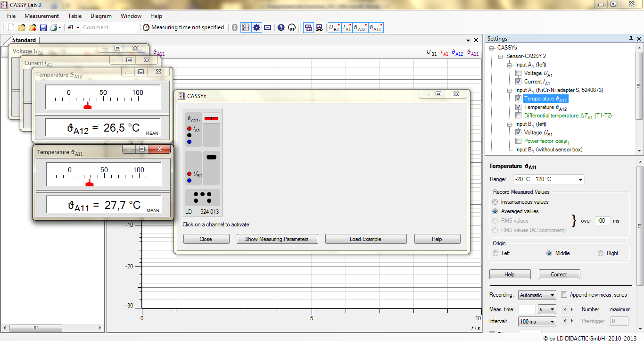Enable the Power factor cos φ1 checkbox

pyautogui.click(x=518, y=141)
